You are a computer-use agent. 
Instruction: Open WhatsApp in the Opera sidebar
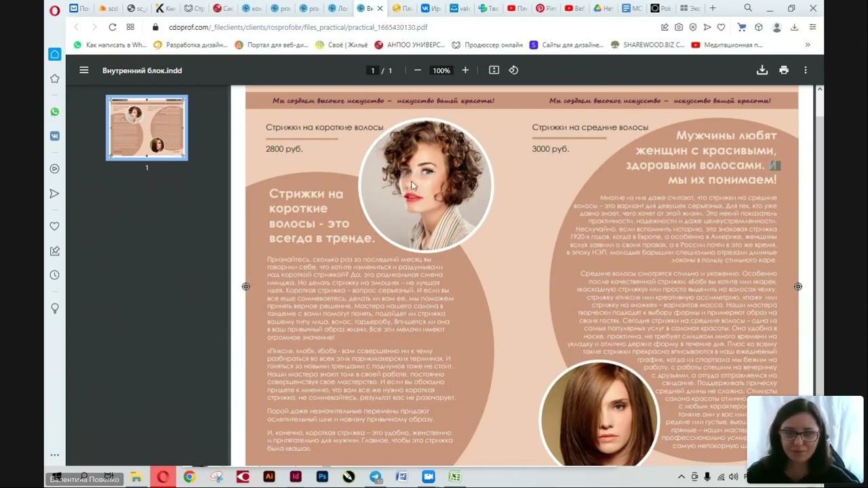[x=55, y=112]
